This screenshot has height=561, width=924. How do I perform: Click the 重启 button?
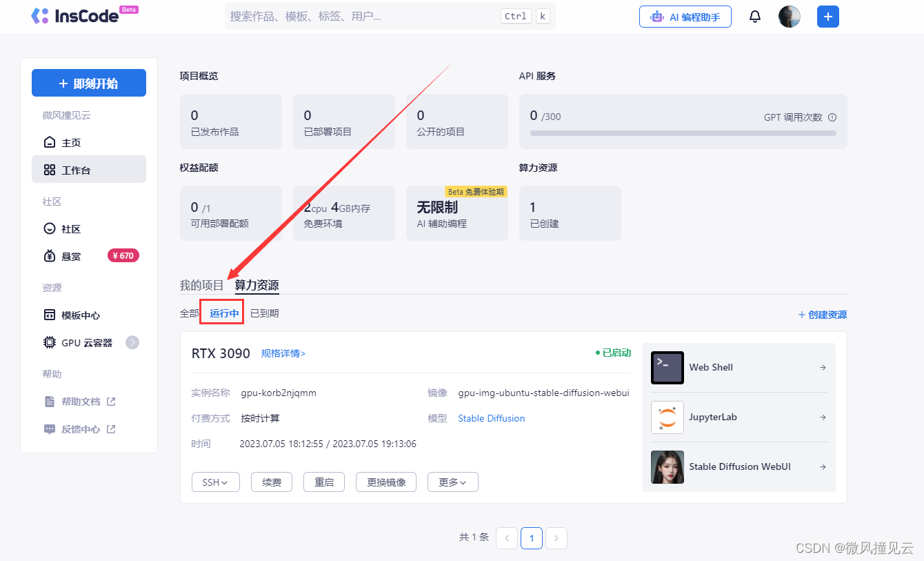pyautogui.click(x=324, y=482)
